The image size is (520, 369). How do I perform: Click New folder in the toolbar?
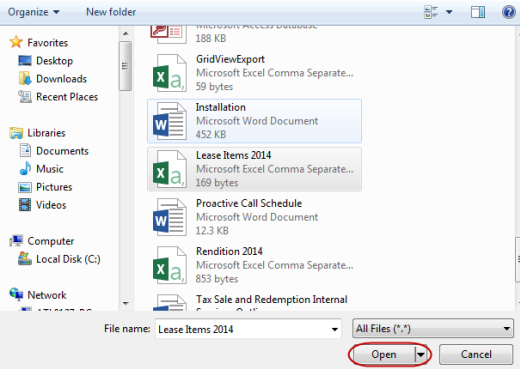pyautogui.click(x=111, y=12)
